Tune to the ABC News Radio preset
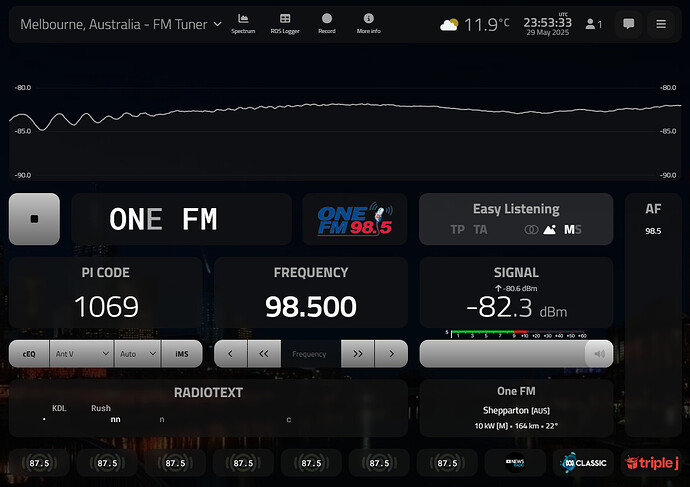 coord(515,463)
